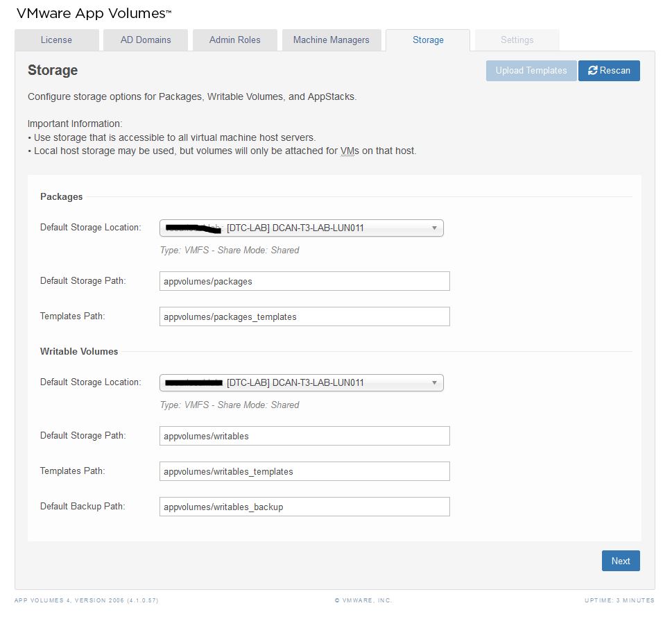Screen dimensions: 672x626
Task: Switch to the AD Domains tab
Action: click(146, 40)
